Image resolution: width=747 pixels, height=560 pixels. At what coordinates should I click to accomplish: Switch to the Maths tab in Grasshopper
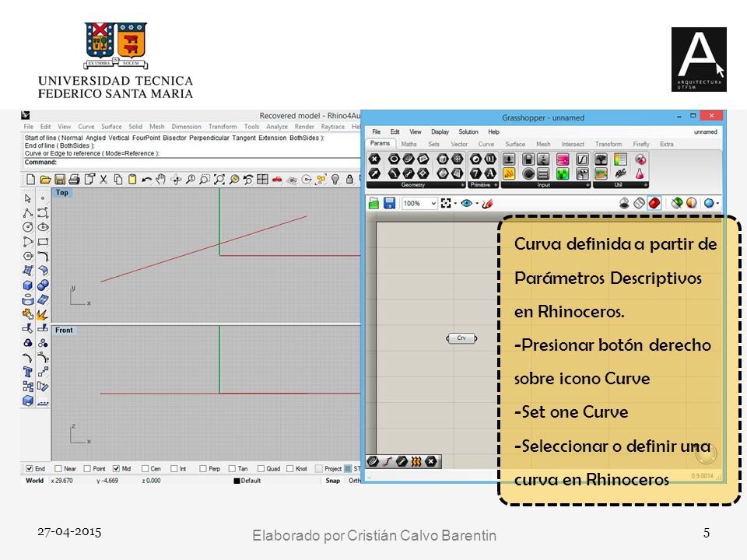pyautogui.click(x=409, y=144)
